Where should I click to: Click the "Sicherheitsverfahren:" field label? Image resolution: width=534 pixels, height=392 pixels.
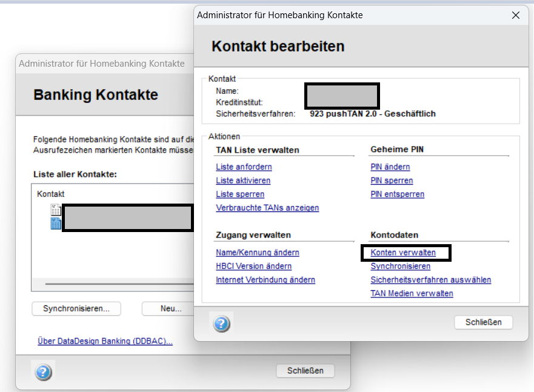tap(256, 114)
